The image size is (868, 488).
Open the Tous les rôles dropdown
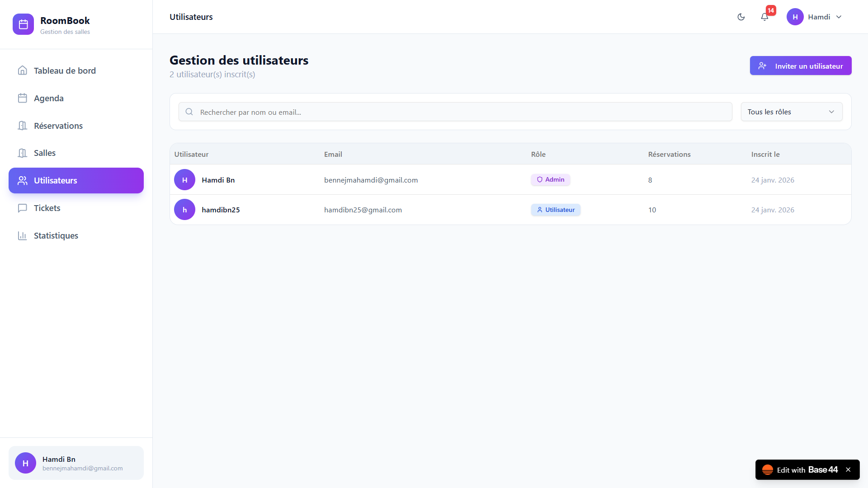[791, 112]
